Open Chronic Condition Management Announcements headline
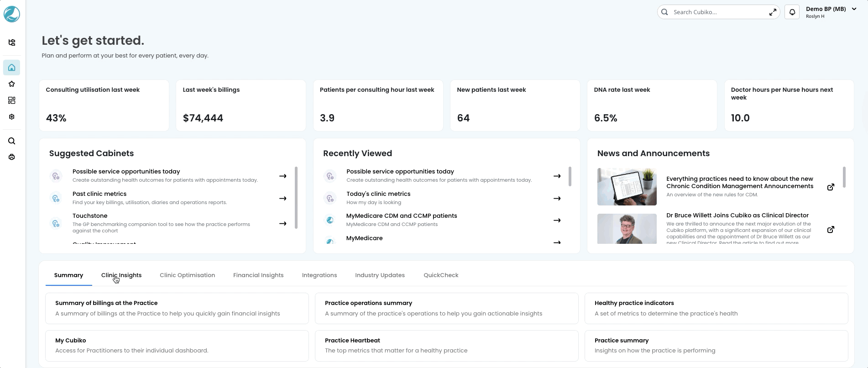Viewport: 868px width, 368px height. point(740,183)
